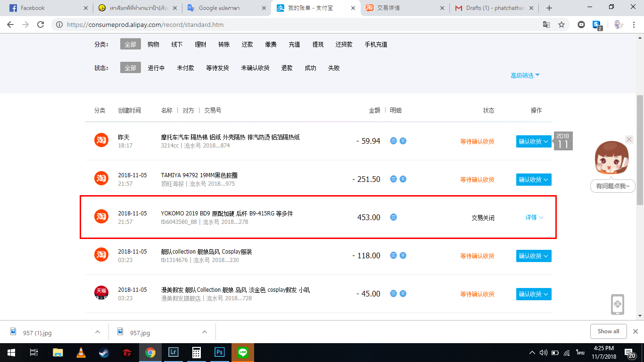Click the Taobao icon on the TAMIYA 94792 row
Image resolution: width=644 pixels, height=362 pixels.
click(x=101, y=178)
